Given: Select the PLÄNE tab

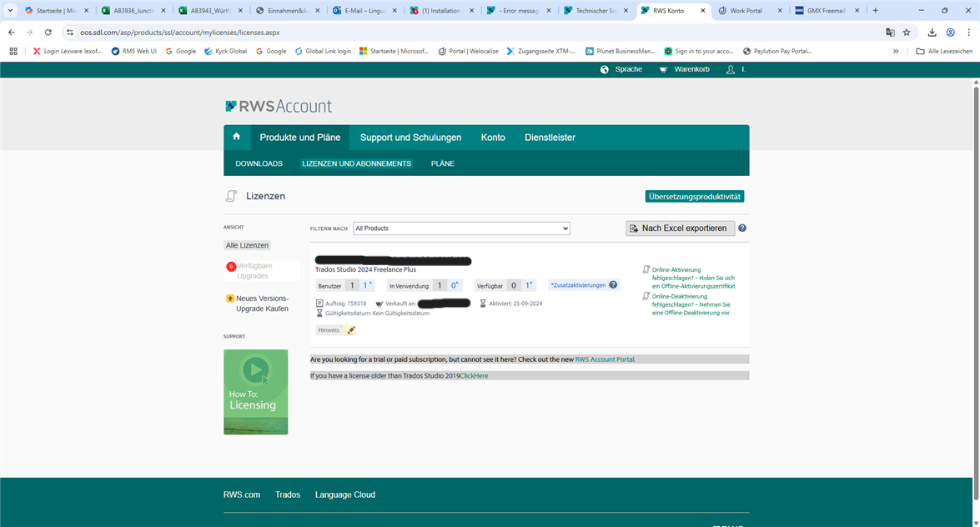Looking at the screenshot, I should click(442, 163).
